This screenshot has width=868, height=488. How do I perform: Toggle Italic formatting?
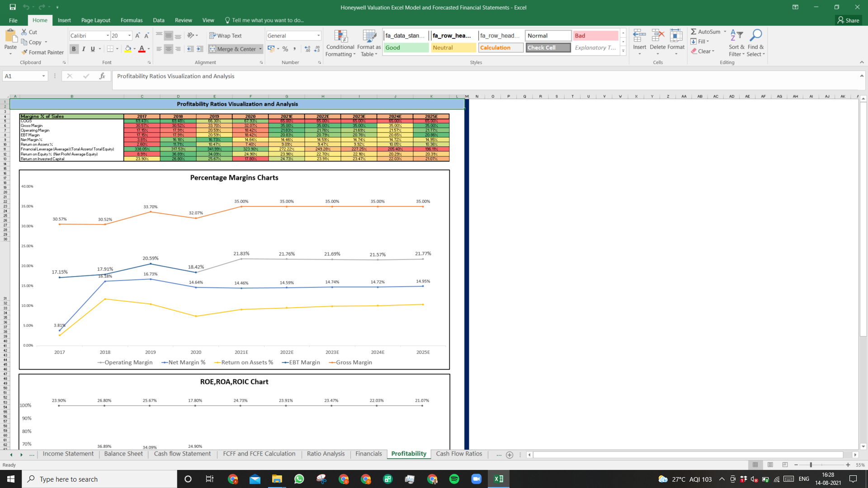point(83,49)
